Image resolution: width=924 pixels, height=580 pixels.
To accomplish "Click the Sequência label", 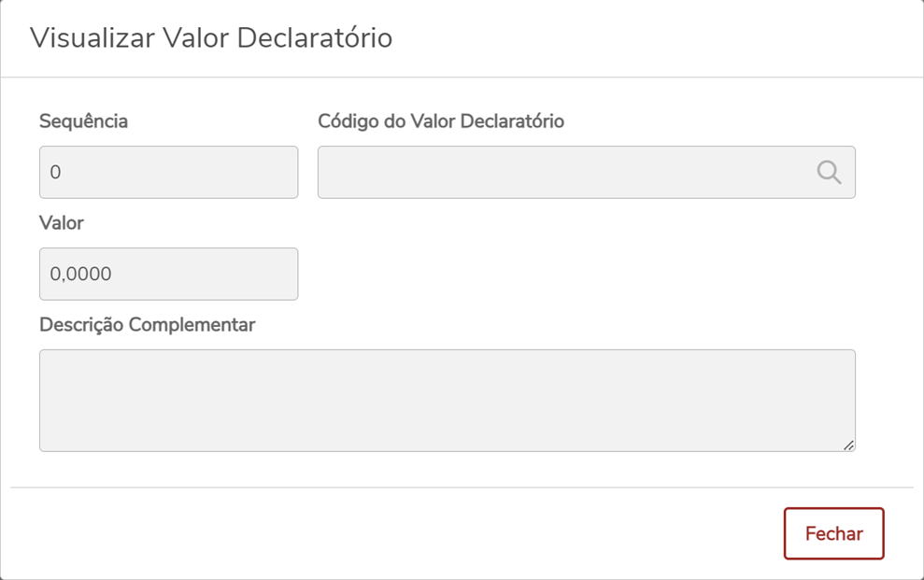I will click(83, 121).
